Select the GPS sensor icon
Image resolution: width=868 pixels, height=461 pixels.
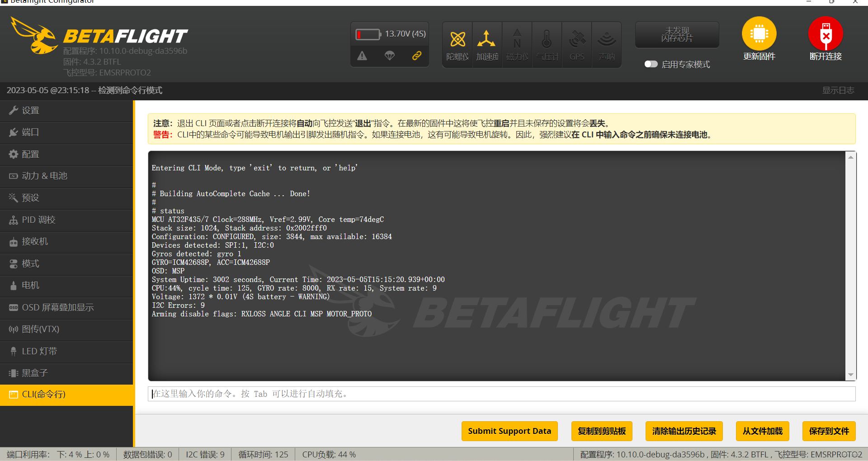coord(577,45)
